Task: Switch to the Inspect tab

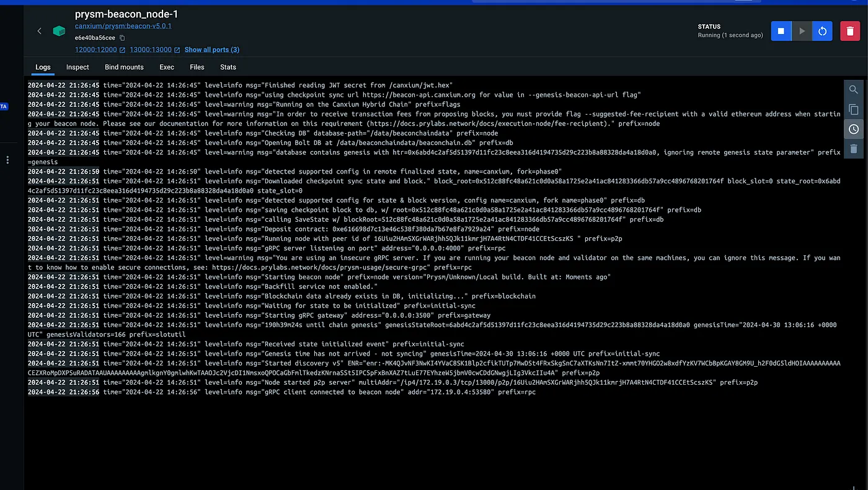Action: point(77,67)
